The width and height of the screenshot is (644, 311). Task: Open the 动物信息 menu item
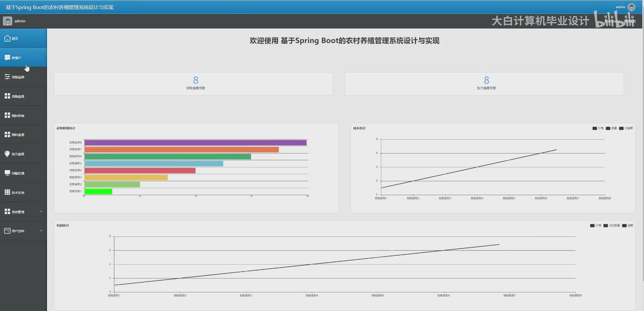coord(23,96)
